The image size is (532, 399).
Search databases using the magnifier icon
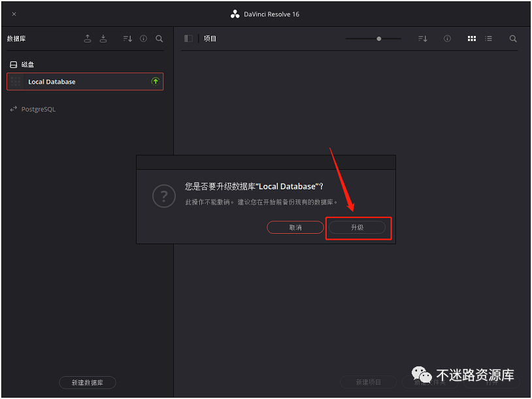coord(159,39)
